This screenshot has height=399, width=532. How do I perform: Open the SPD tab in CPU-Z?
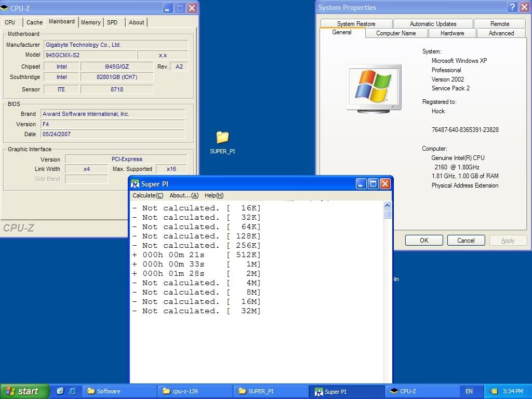112,22
